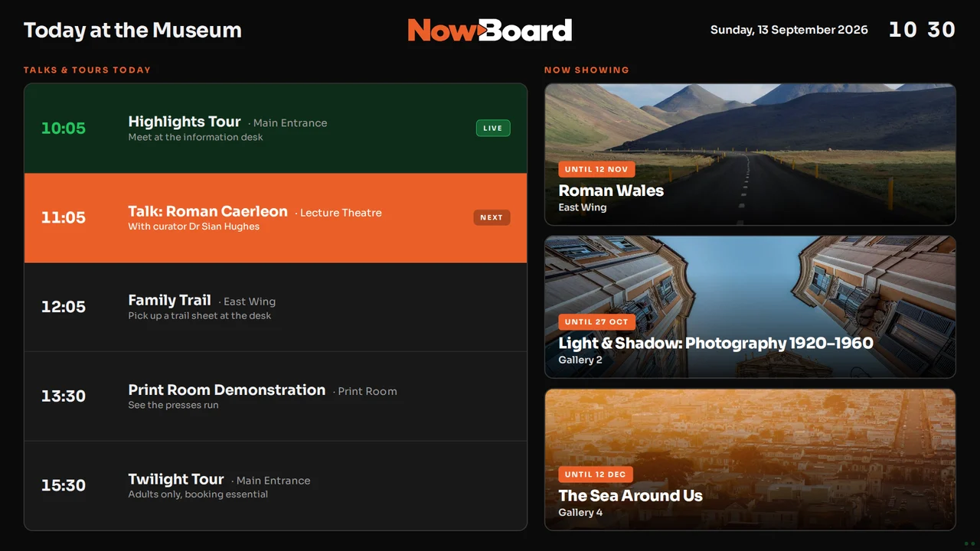The width and height of the screenshot is (980, 551).
Task: Select the Print Room Demonstration title
Action: (x=227, y=390)
